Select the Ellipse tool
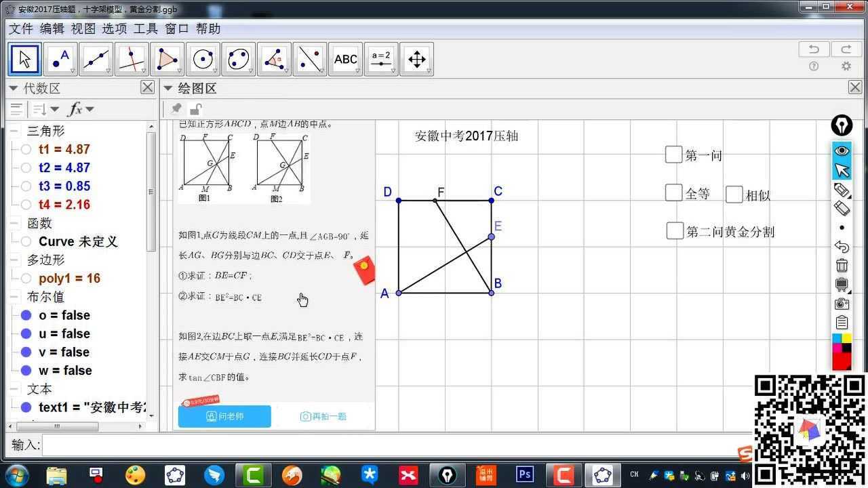868x488 pixels. [238, 60]
